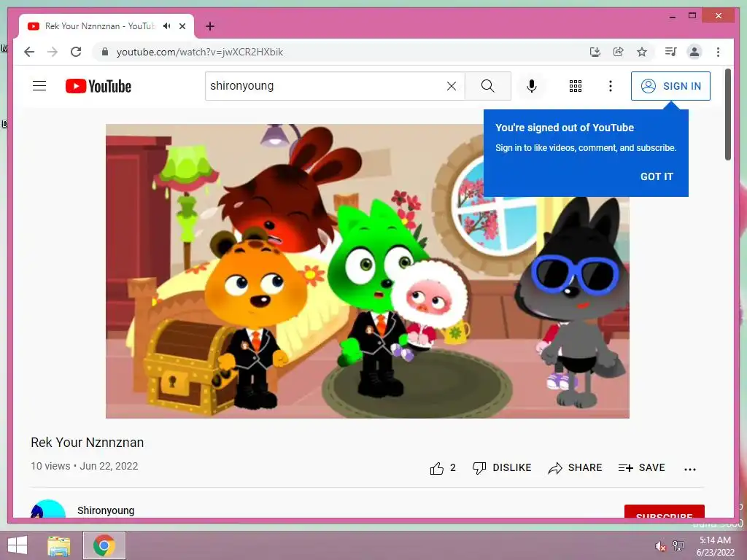This screenshot has height=560, width=747.
Task: Click the SIGN IN button
Action: pos(670,86)
